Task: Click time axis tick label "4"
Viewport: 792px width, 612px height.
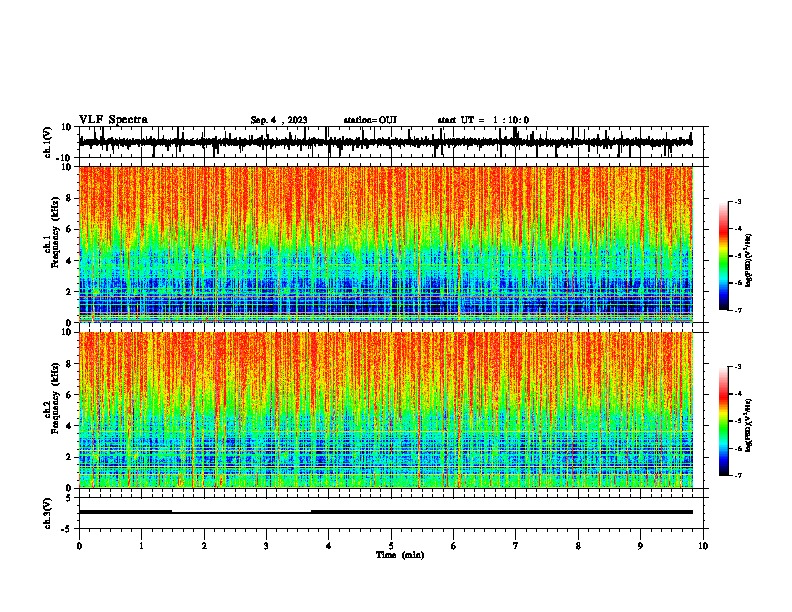Action: coord(329,546)
